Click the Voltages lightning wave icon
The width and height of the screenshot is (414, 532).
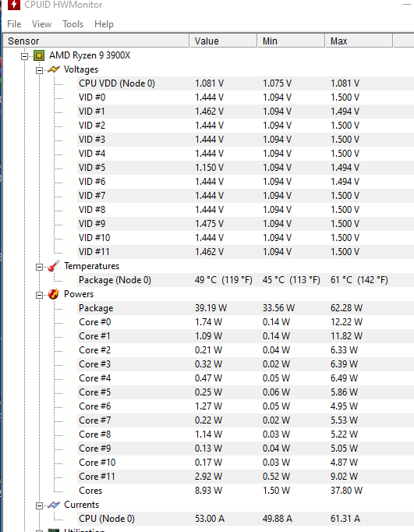click(54, 69)
